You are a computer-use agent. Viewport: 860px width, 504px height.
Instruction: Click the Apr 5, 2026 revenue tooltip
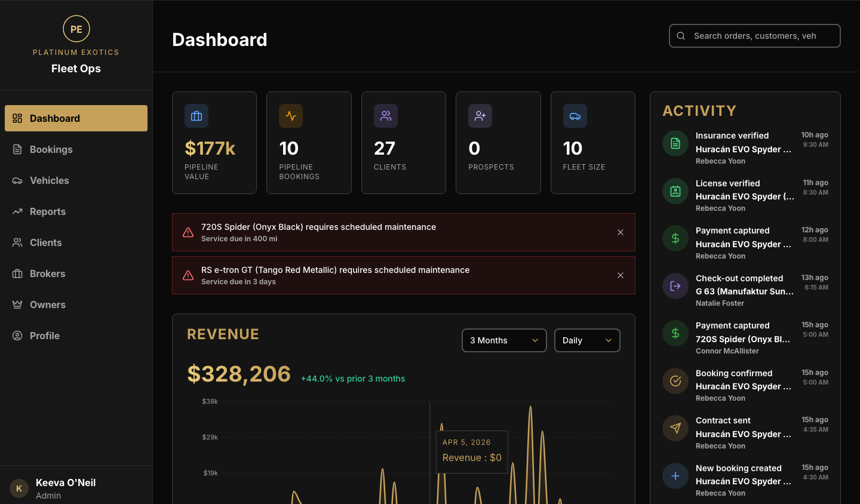point(472,452)
